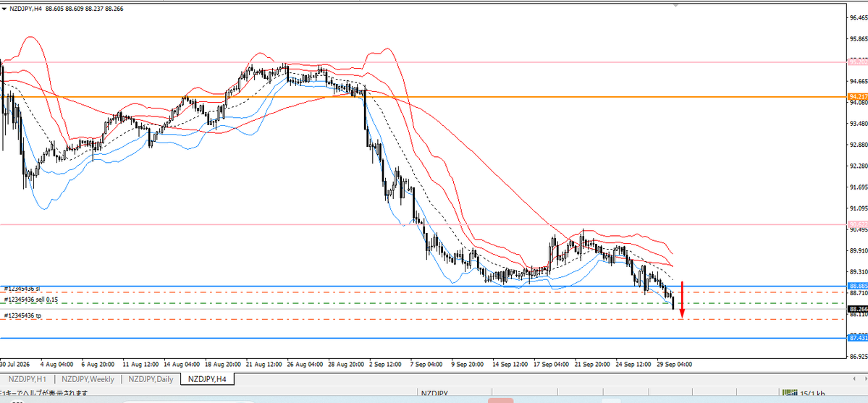Click the 4 Aug 04:00 time label
The height and width of the screenshot is (403, 868).
[58, 364]
